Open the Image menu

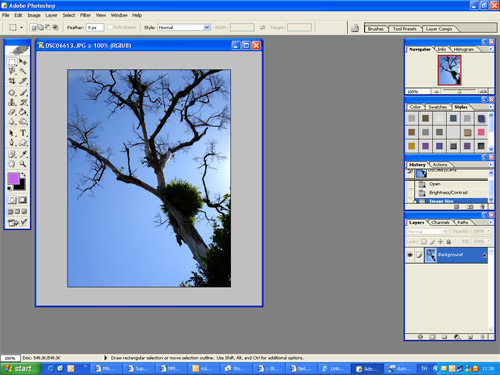[x=34, y=15]
